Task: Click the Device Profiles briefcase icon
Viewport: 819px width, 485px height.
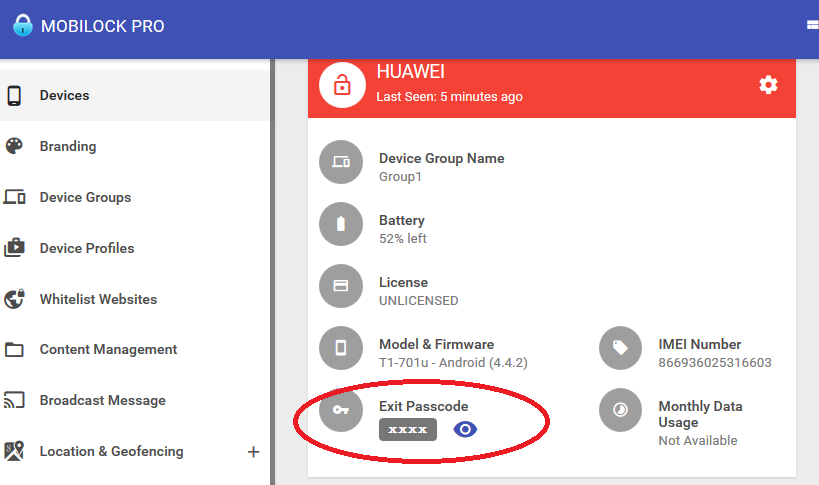Action: click(14, 247)
